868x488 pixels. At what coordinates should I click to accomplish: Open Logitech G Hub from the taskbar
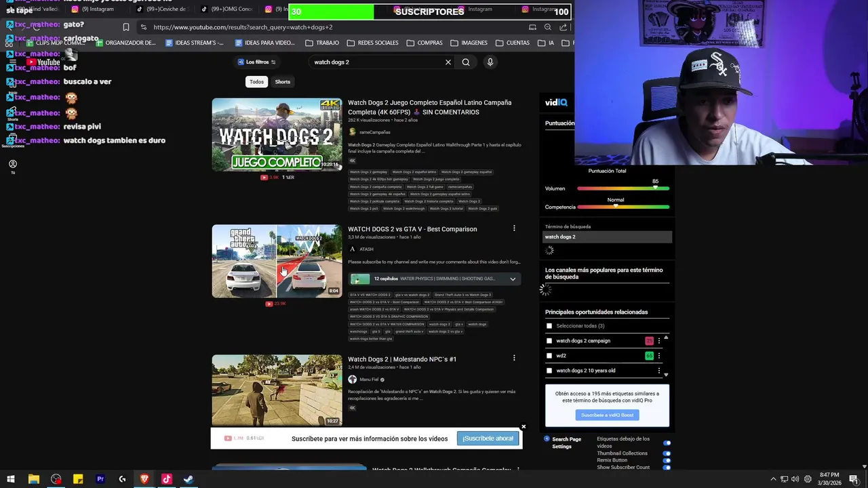[122, 479]
